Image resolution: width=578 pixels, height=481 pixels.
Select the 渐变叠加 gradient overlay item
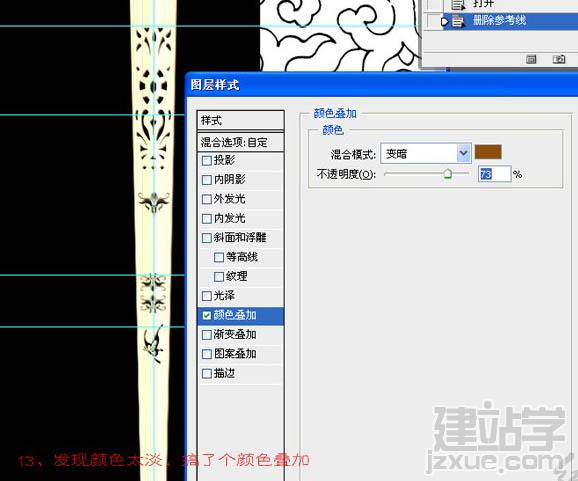point(241,335)
